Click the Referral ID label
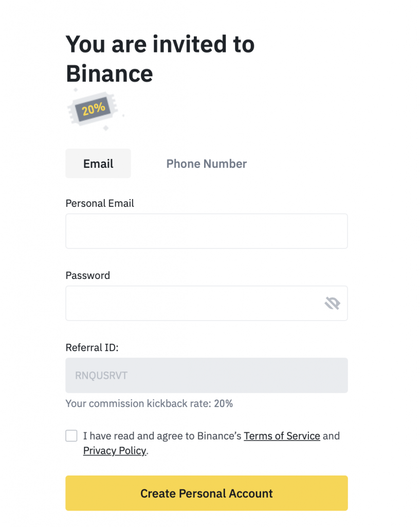420x527 pixels. point(92,347)
